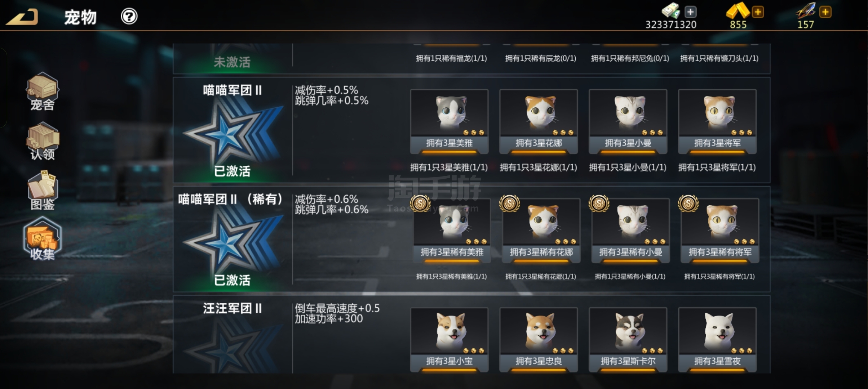Select the 拥有3星将军 cat card
The height and width of the screenshot is (389, 868).
(x=717, y=122)
